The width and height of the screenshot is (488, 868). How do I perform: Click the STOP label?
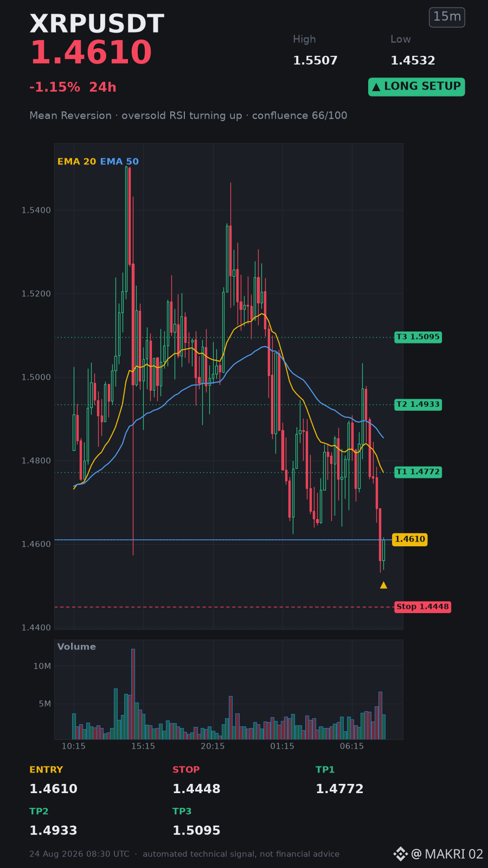point(186,770)
